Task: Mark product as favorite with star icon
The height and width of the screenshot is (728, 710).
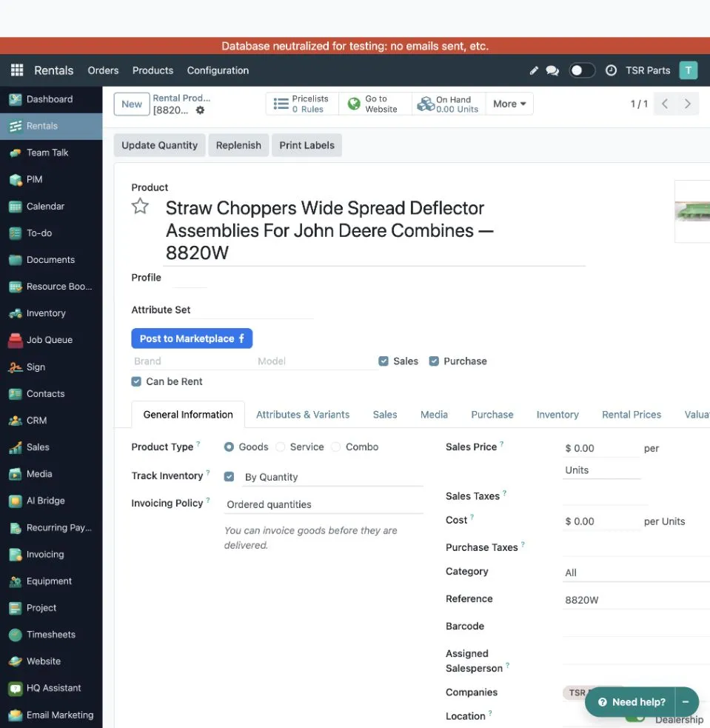Action: 140,206
